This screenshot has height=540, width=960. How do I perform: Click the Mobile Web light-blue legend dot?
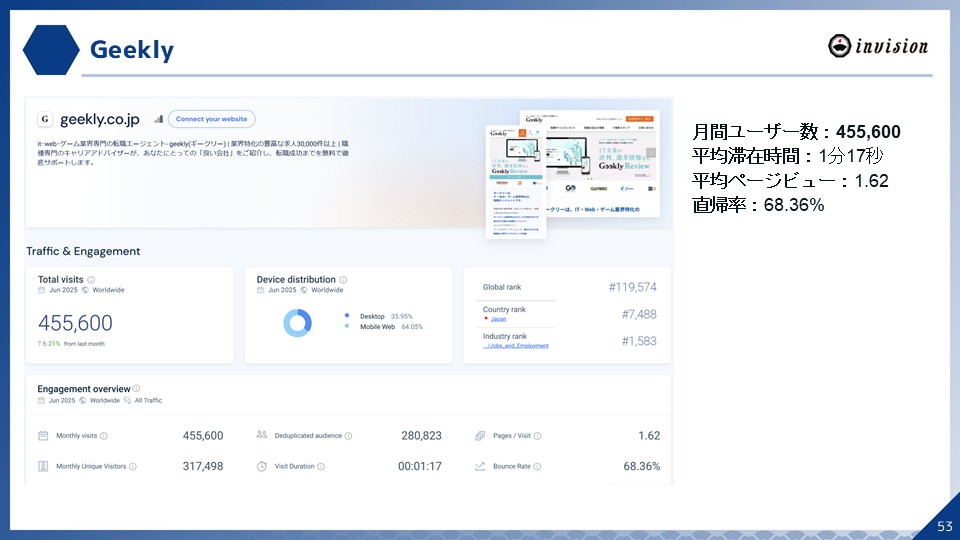pos(347,326)
